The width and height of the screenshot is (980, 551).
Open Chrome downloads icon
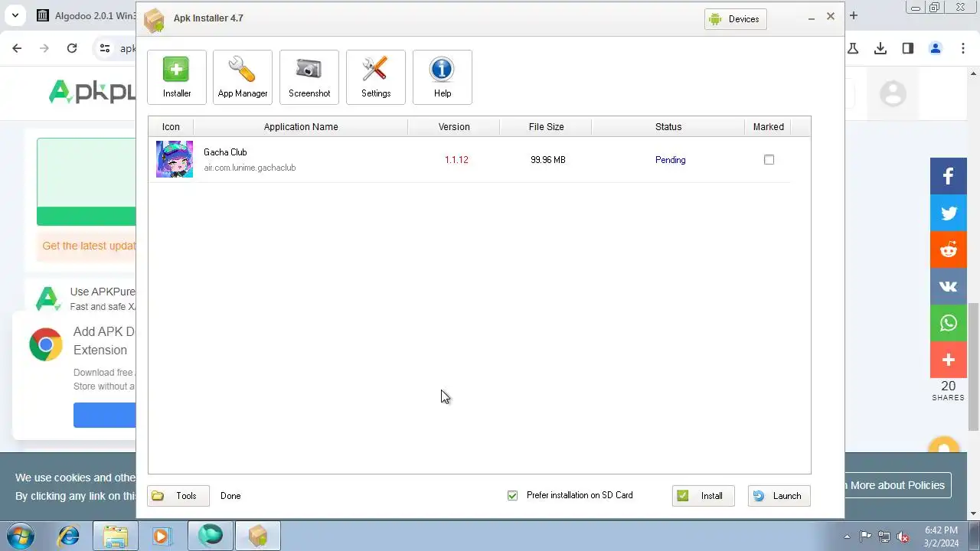[880, 48]
